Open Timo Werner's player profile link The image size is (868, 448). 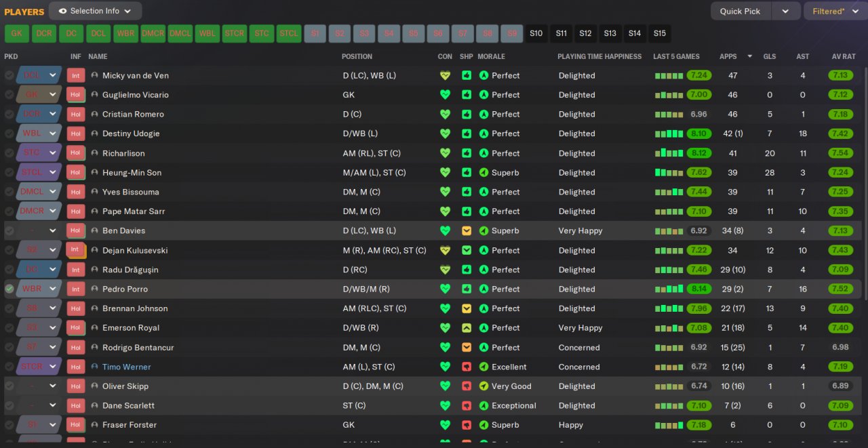click(127, 367)
